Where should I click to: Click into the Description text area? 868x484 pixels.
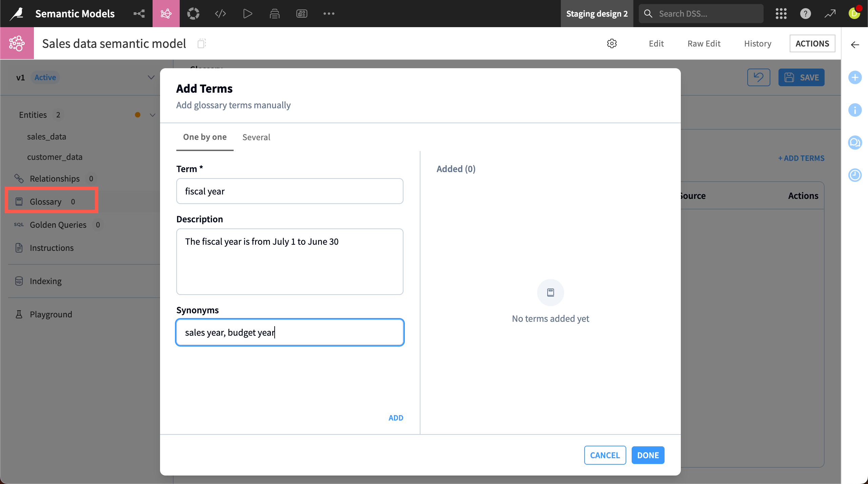(x=290, y=261)
